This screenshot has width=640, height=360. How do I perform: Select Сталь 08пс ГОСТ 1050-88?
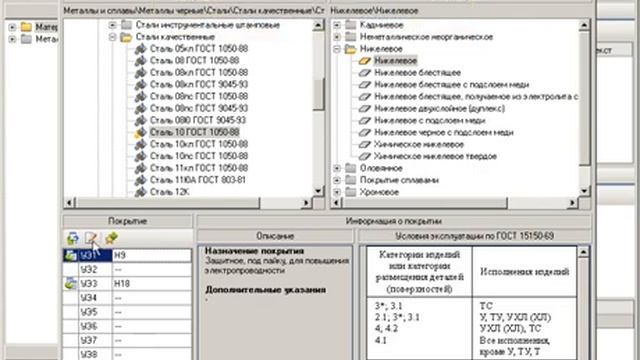pos(199,96)
